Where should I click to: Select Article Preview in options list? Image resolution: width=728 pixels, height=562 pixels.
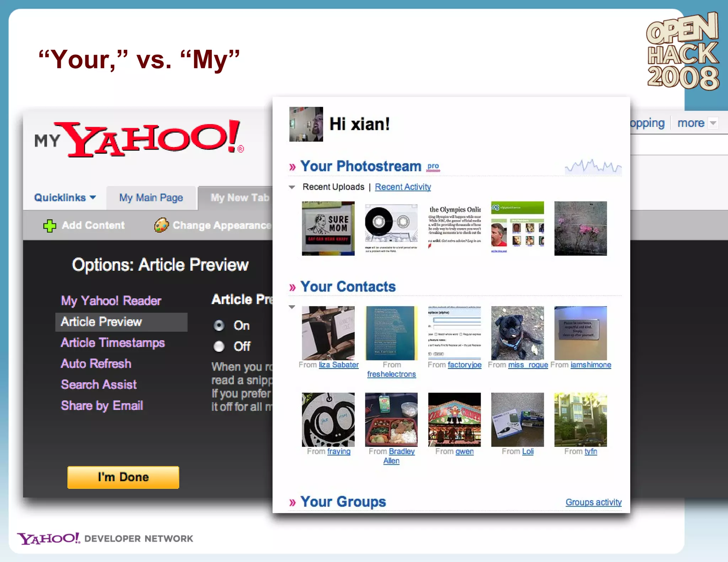click(x=121, y=322)
